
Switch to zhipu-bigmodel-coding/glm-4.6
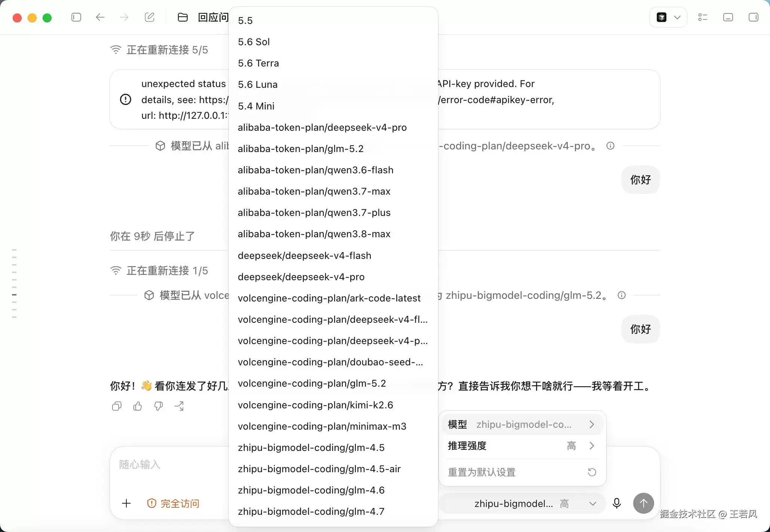333,490
